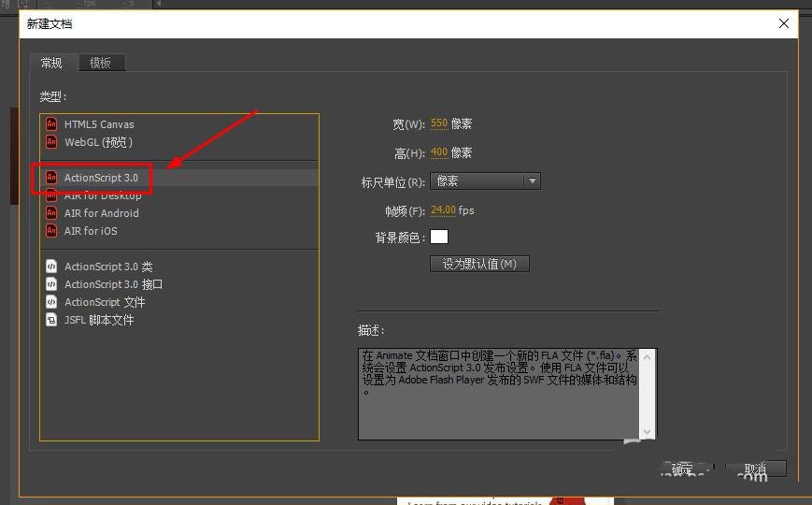
Task: Choose AIR for Desktop type
Action: pos(103,196)
